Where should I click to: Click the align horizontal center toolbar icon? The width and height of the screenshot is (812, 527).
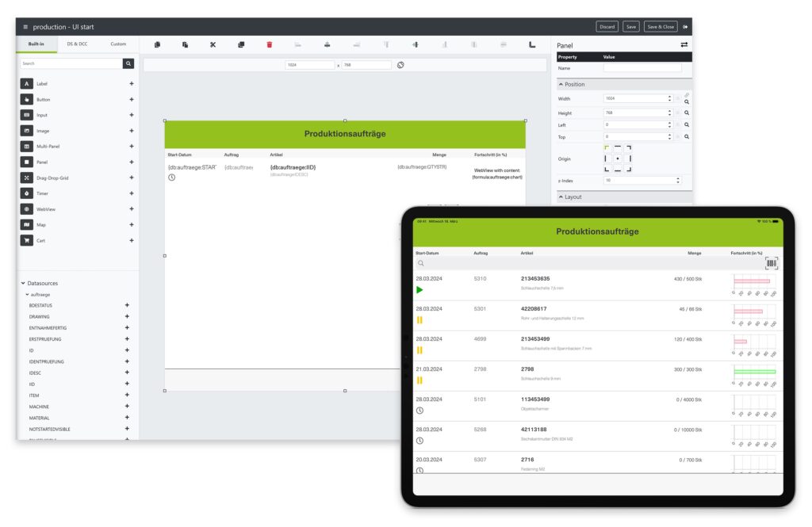[x=327, y=45]
